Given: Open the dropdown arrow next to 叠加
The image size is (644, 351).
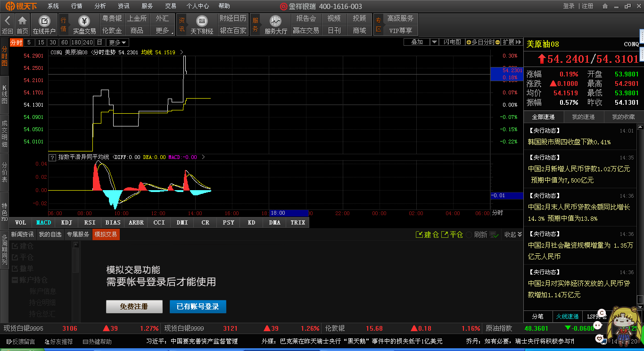Looking at the screenshot, I should coord(433,42).
